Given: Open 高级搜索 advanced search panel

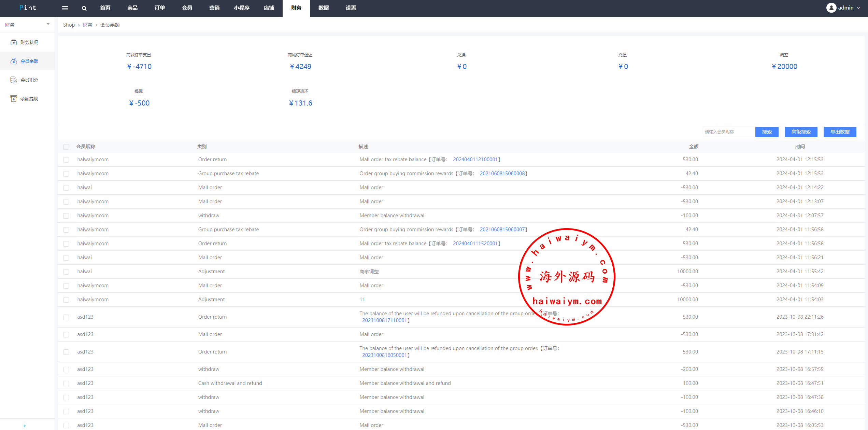Looking at the screenshot, I should pos(801,132).
